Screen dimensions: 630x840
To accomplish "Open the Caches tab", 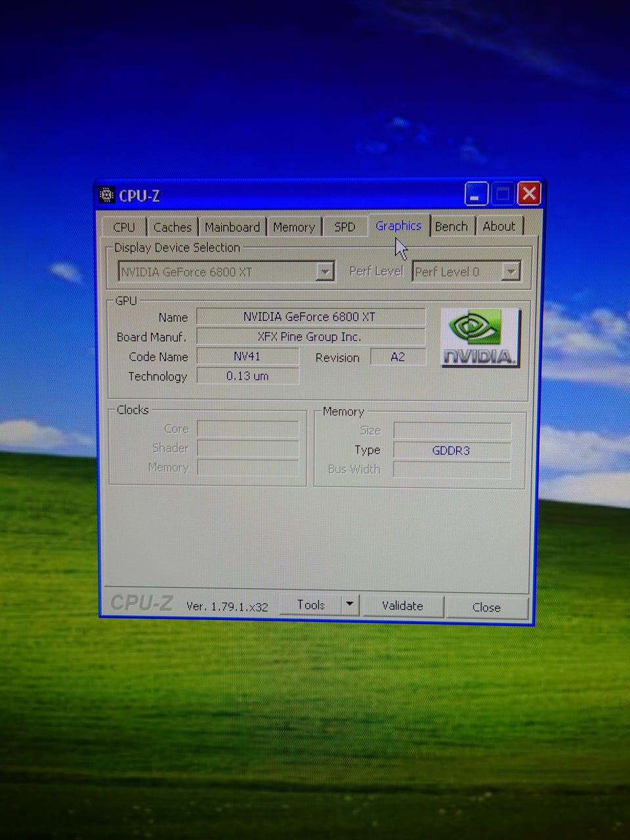I will click(x=172, y=227).
